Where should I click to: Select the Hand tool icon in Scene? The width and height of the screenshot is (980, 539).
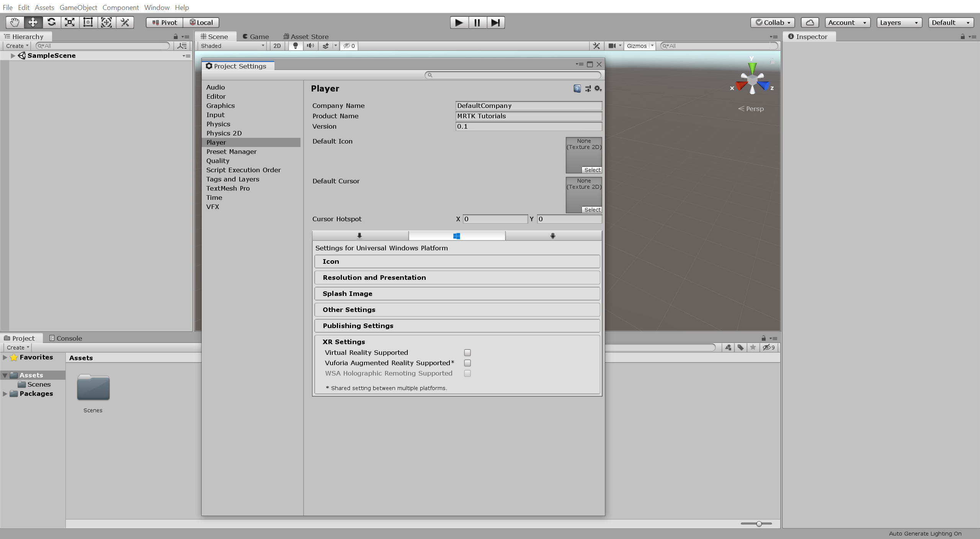[13, 22]
